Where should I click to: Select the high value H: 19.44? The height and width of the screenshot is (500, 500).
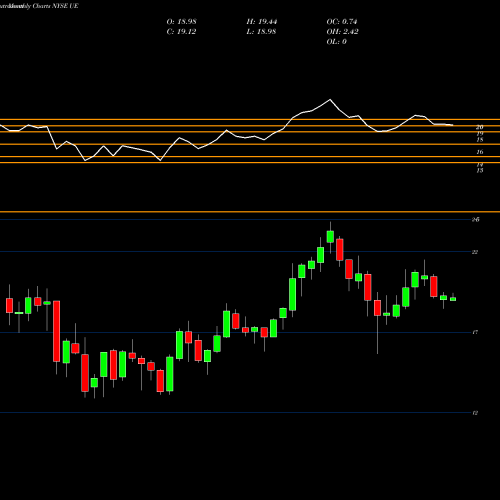(x=262, y=22)
